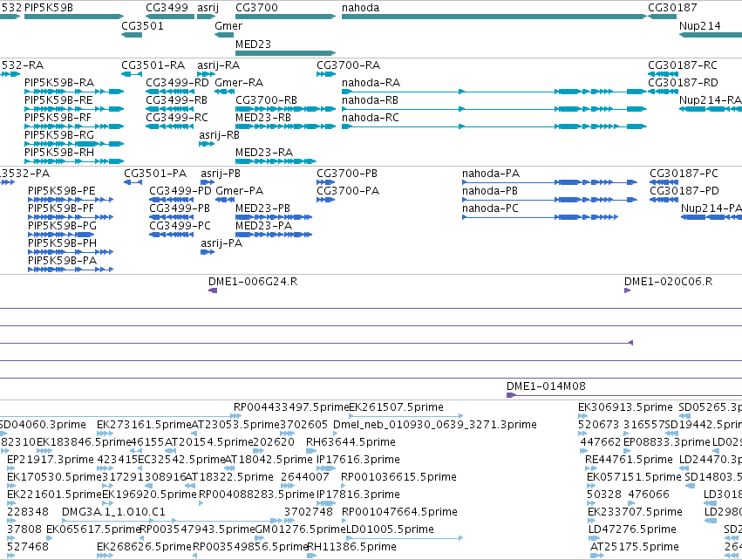Select transcript nahoda-RB
The width and height of the screenshot is (742, 560).
click(494, 109)
